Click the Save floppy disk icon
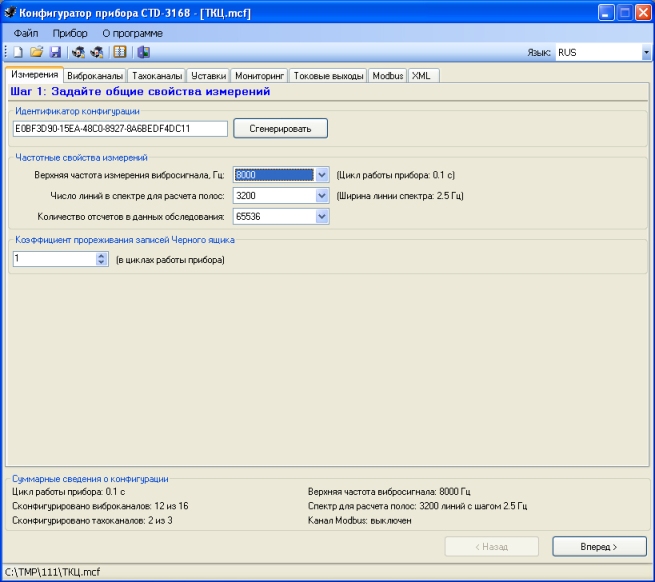655x582 pixels. pos(55,52)
